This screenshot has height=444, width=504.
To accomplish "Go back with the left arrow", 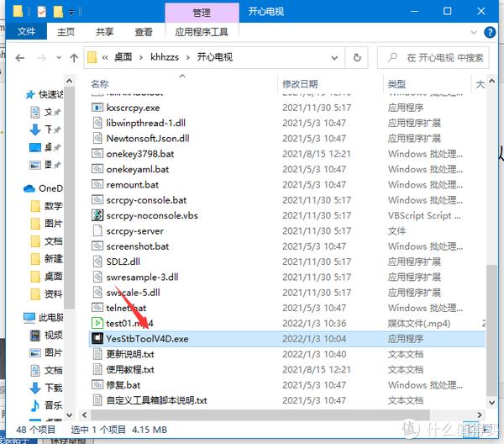I will pos(20,58).
